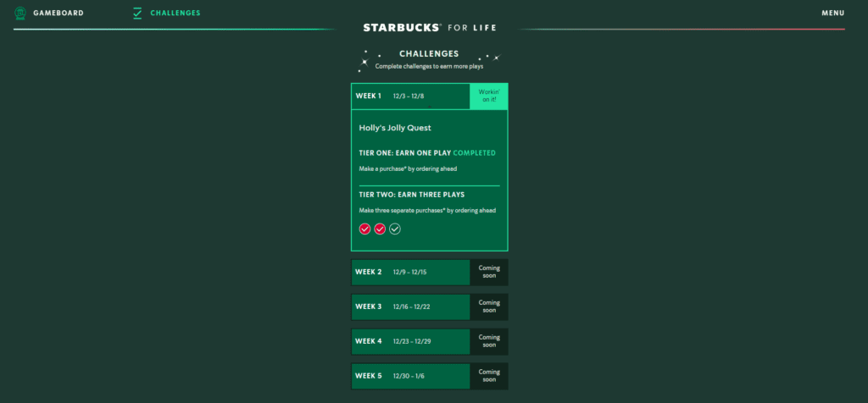Expand the Week 2 challenge row
The image size is (868, 403).
click(410, 273)
